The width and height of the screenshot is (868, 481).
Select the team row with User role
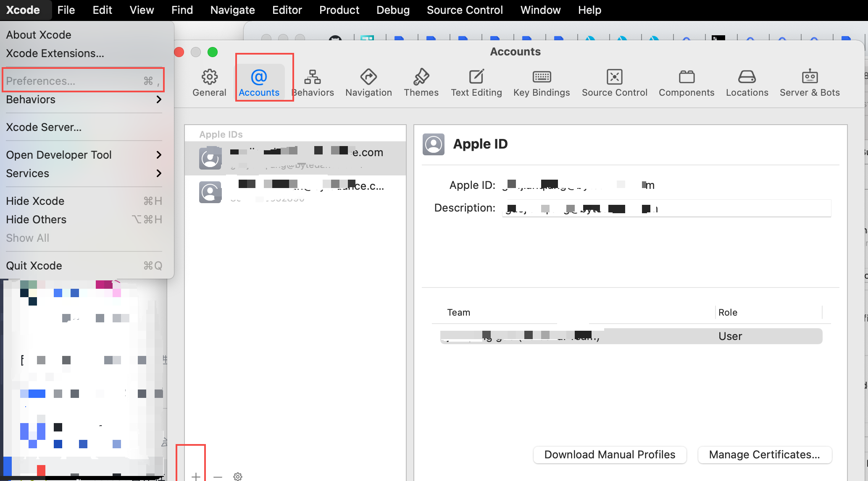tap(631, 336)
